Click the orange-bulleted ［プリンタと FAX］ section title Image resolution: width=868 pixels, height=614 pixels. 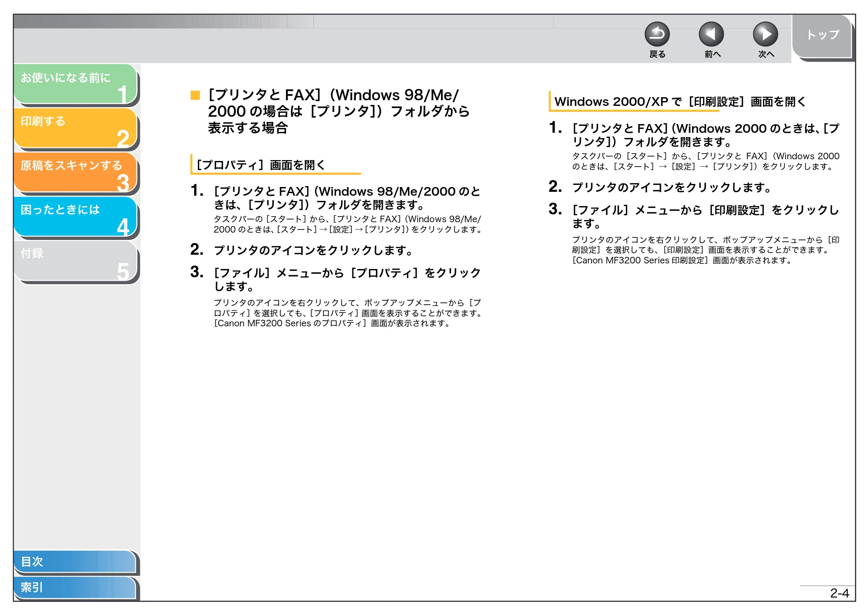[339, 111]
